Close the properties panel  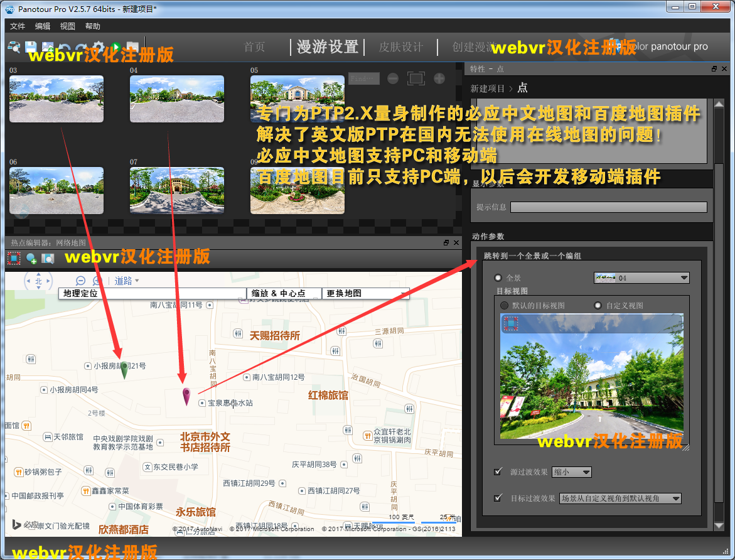[724, 69]
